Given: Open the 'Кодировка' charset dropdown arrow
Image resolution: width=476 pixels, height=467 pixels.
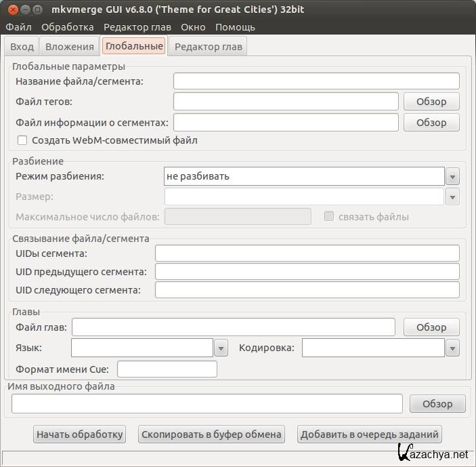Looking at the screenshot, I should 452,348.
